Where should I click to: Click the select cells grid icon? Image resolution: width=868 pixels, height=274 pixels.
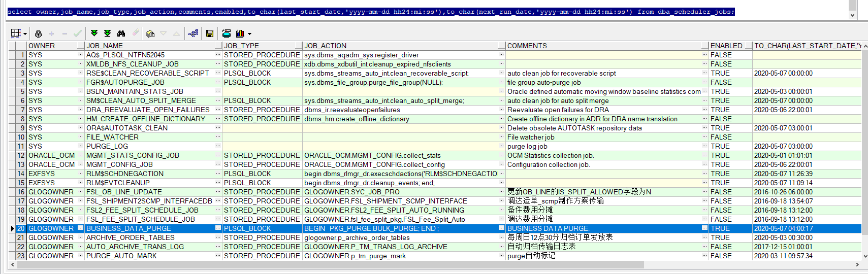tap(16, 33)
